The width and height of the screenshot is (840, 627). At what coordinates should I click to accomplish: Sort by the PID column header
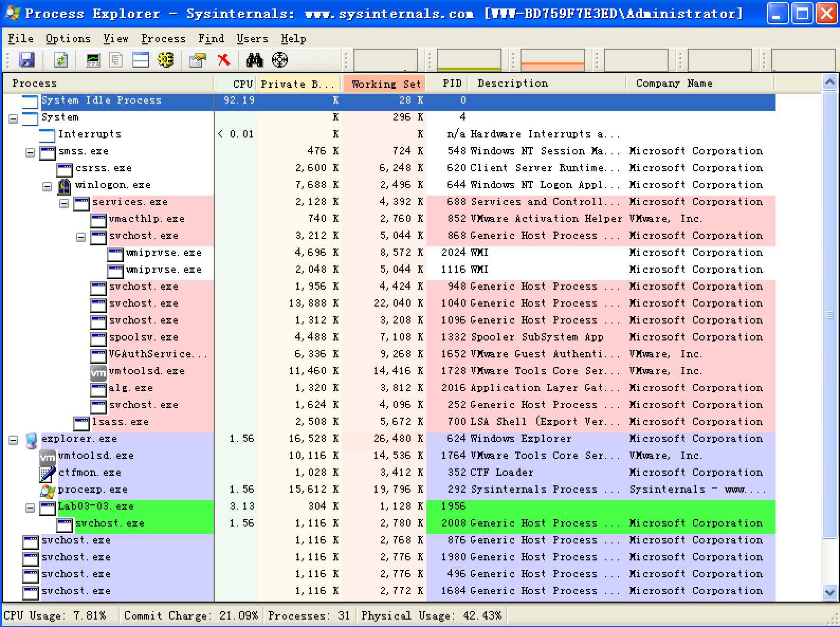447,84
